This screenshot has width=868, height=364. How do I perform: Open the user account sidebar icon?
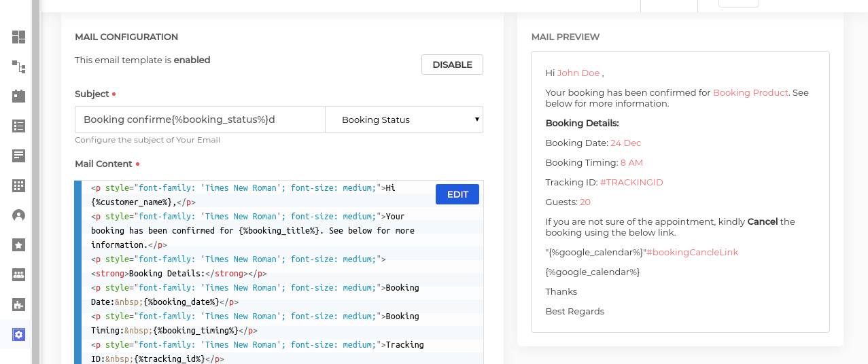(x=18, y=215)
